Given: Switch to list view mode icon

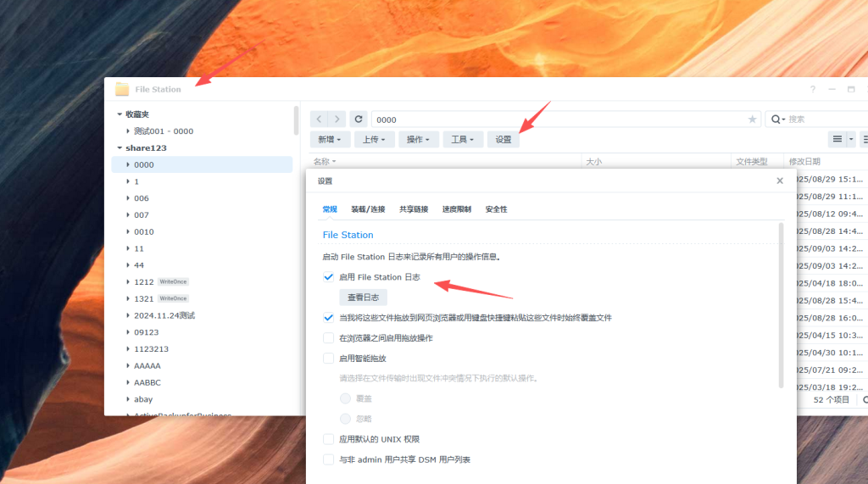Looking at the screenshot, I should (x=837, y=139).
